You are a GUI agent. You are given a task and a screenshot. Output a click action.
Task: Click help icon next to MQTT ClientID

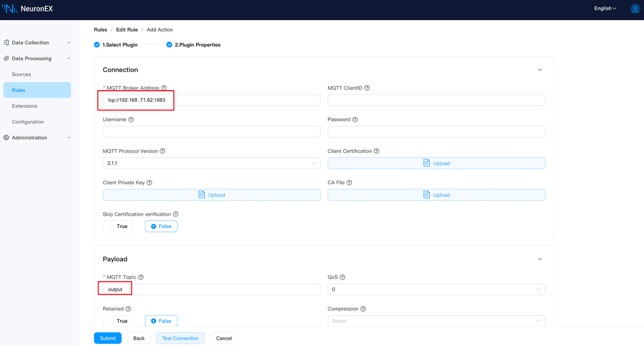(367, 88)
